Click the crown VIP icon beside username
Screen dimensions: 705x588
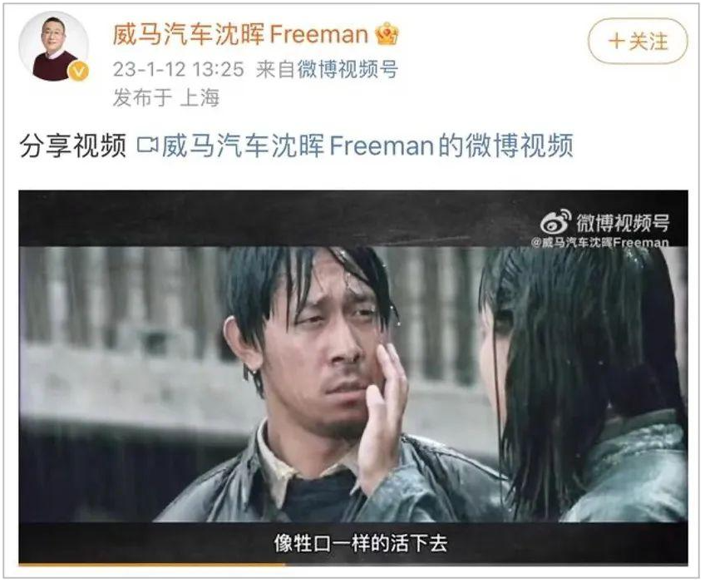(x=387, y=34)
